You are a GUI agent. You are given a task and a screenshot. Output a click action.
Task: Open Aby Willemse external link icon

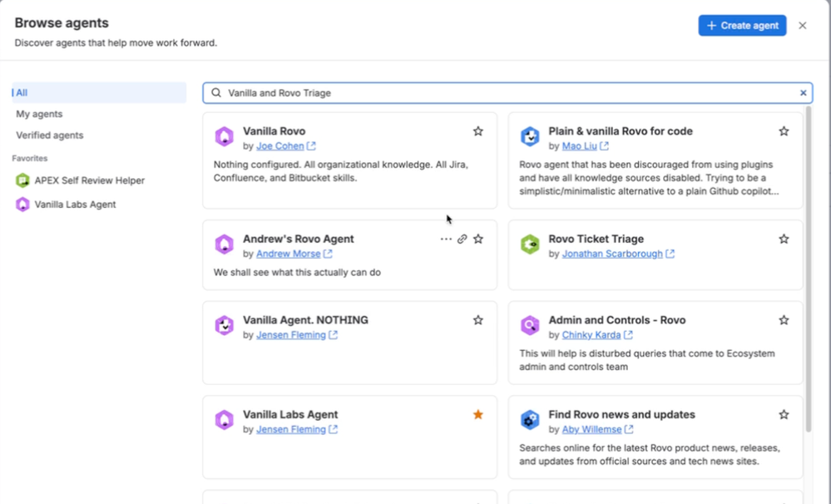[x=629, y=429]
